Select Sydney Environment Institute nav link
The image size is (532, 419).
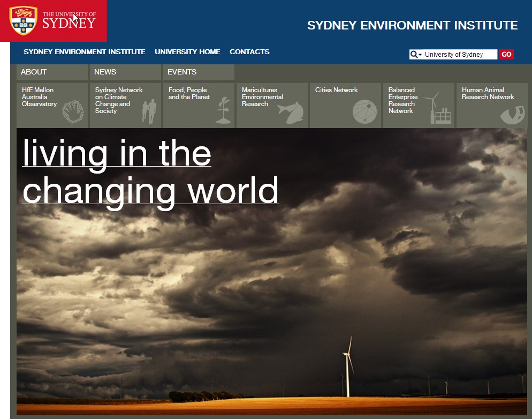pyautogui.click(x=85, y=52)
